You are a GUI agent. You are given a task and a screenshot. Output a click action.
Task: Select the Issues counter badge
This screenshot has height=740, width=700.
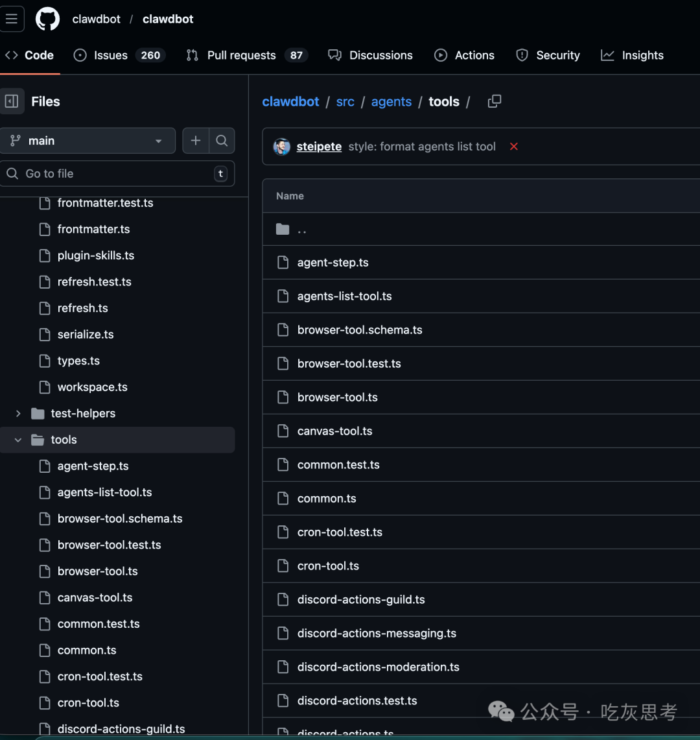(x=150, y=55)
